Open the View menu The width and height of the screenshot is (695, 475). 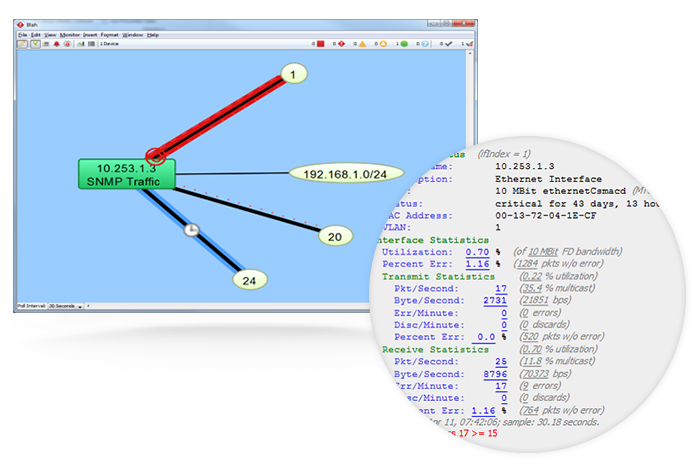click(x=50, y=35)
